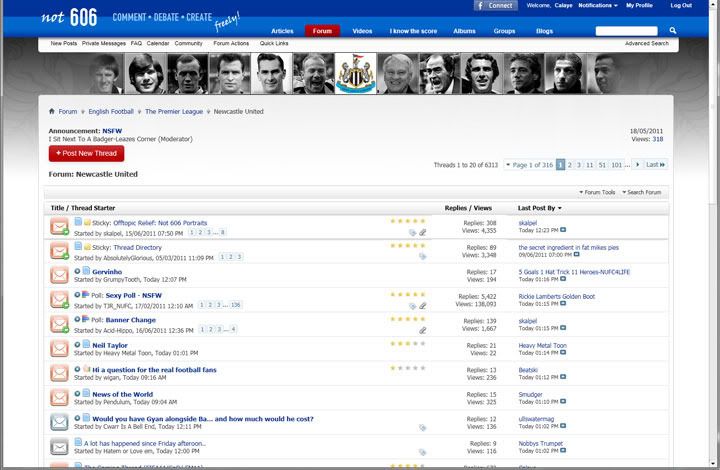Screen dimensions: 720x470
Task: Click envelope icon for Gervinho thread
Action: point(59,275)
